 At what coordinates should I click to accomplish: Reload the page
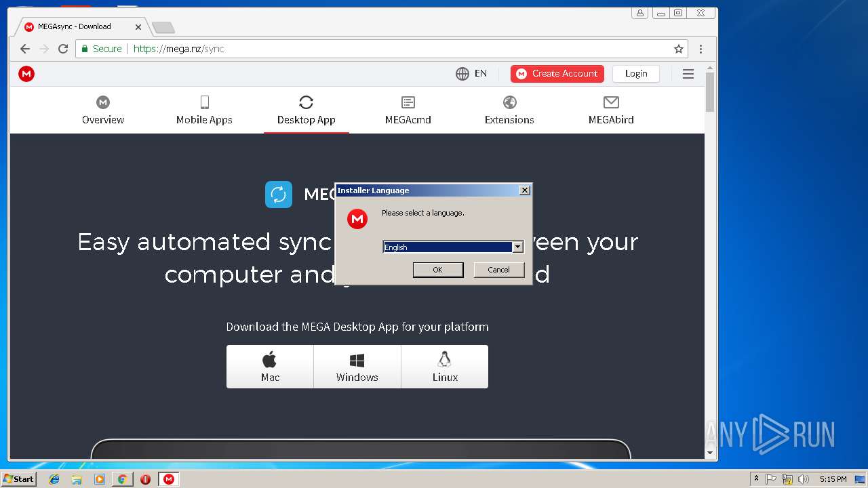coord(63,49)
